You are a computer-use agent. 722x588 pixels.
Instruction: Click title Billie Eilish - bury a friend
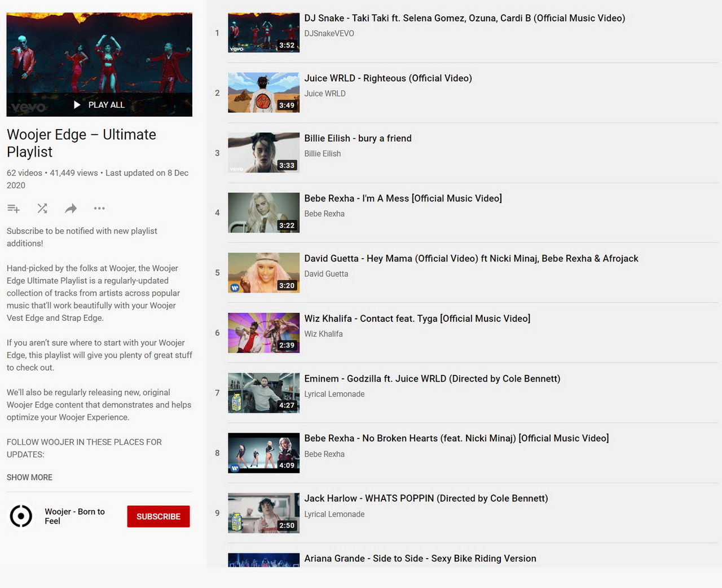pyautogui.click(x=358, y=138)
